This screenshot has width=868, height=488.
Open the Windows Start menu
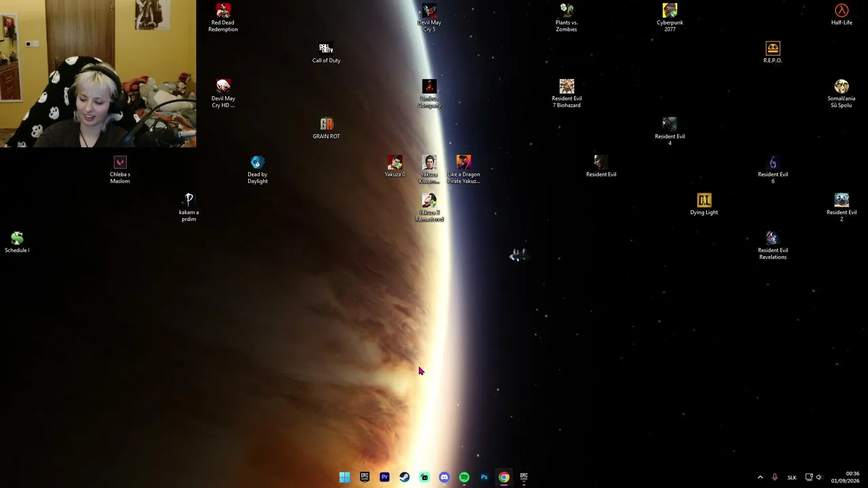point(344,477)
